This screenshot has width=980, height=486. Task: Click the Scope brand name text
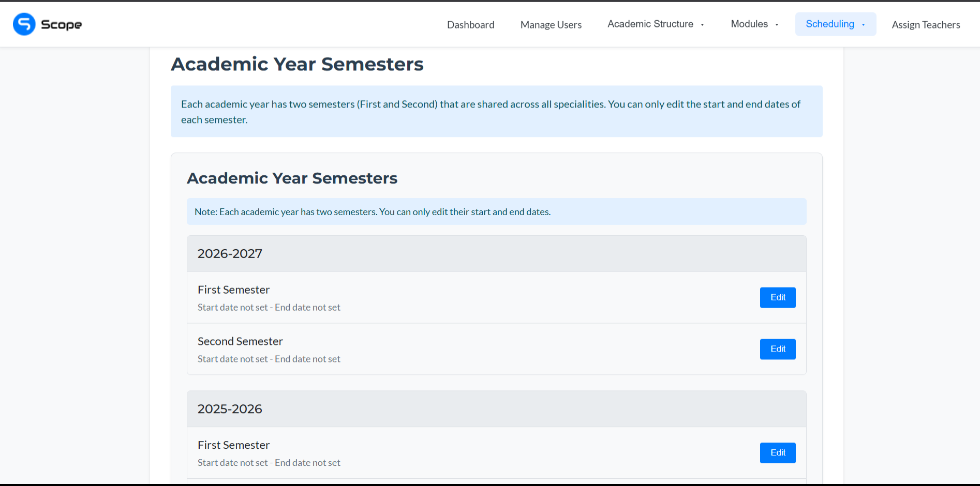coord(61,25)
